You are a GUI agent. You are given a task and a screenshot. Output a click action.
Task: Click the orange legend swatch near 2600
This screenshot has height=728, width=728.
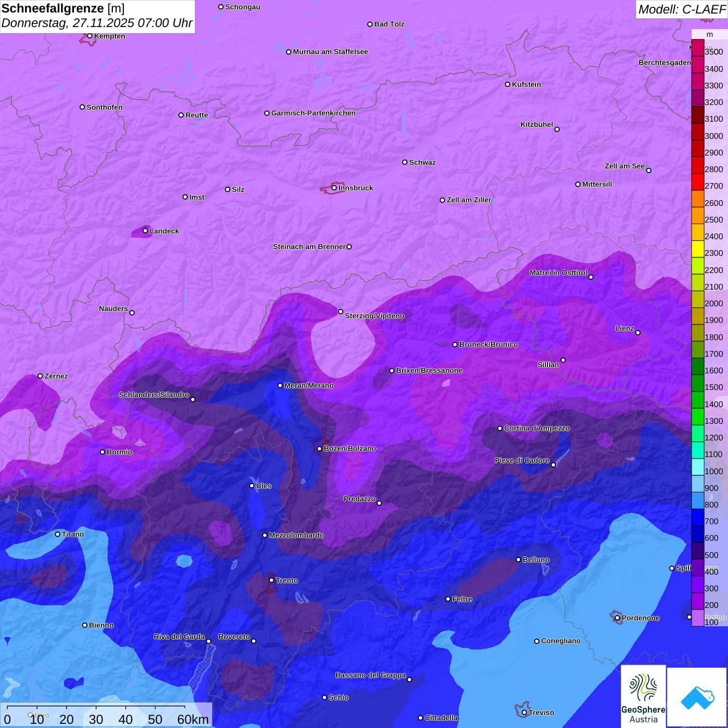[697, 199]
